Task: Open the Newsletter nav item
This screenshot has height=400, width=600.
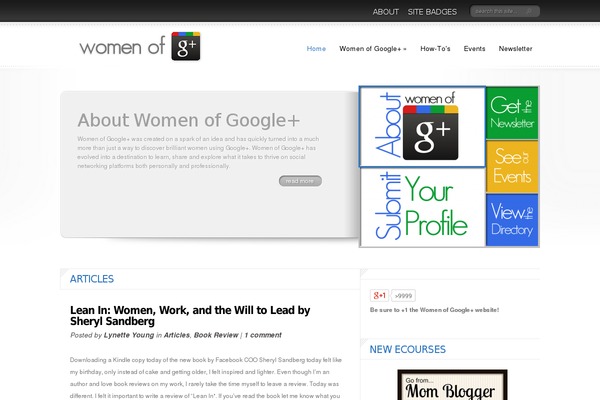Action: point(515,49)
